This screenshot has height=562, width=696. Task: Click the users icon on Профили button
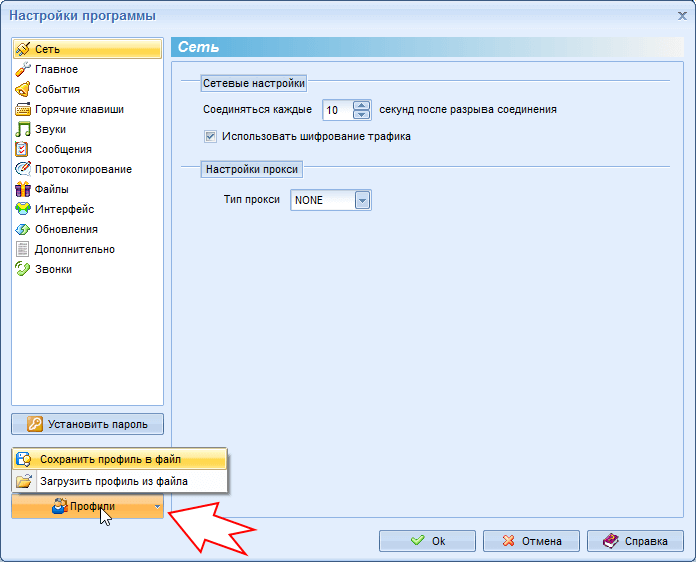point(59,506)
